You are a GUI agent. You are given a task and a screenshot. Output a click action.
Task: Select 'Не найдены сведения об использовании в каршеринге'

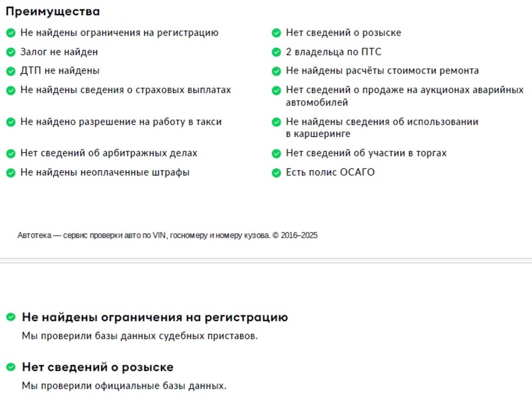coord(382,127)
